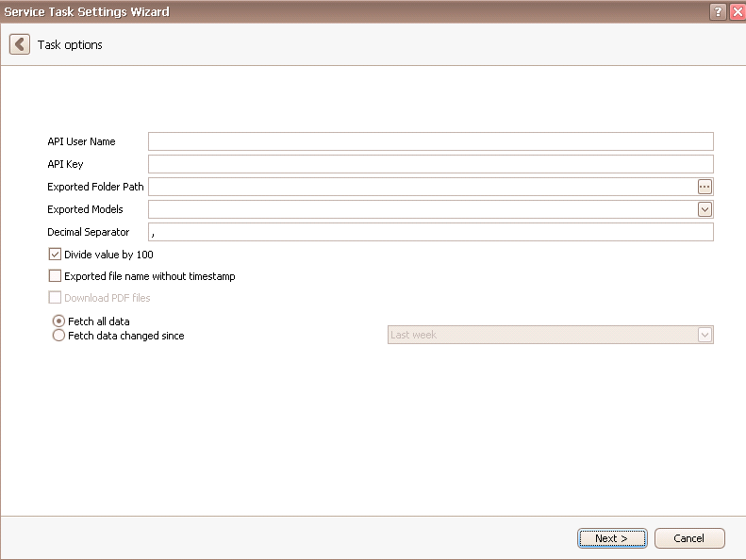Open the help question mark icon

[718, 12]
